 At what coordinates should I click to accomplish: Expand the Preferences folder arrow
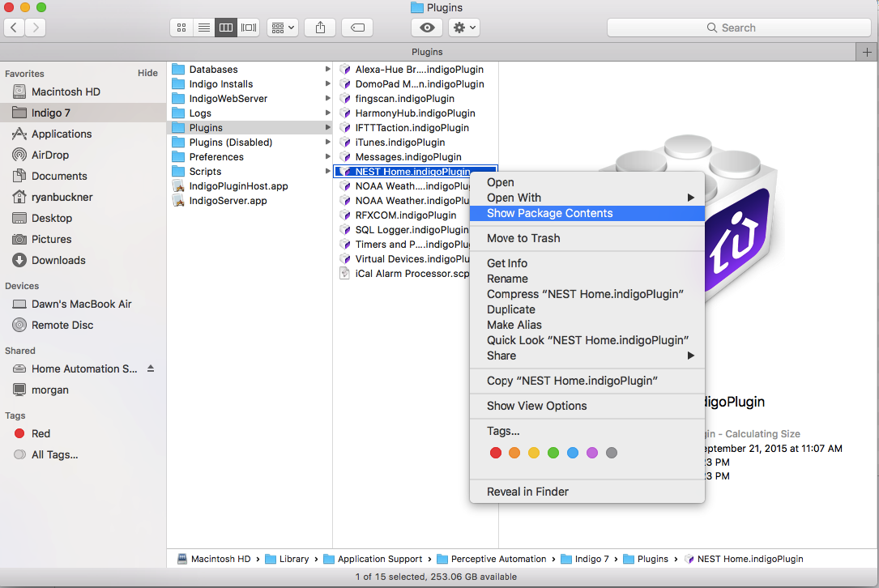coord(327,156)
